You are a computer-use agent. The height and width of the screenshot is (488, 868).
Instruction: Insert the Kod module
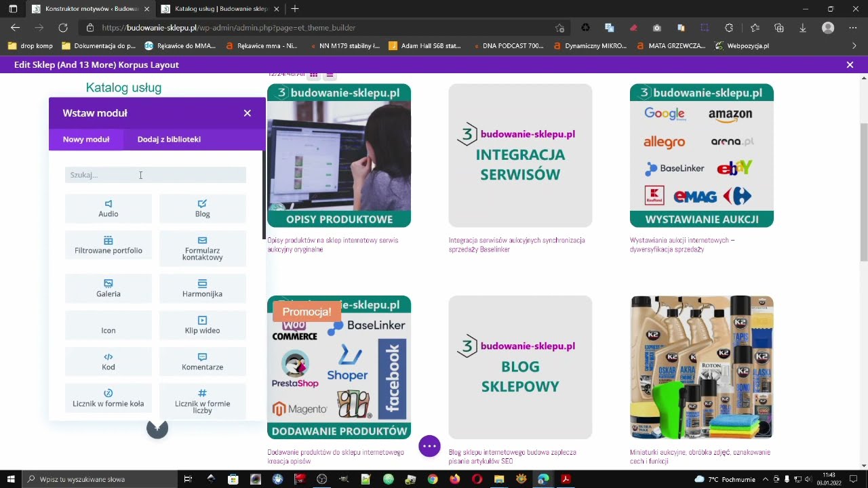(108, 362)
